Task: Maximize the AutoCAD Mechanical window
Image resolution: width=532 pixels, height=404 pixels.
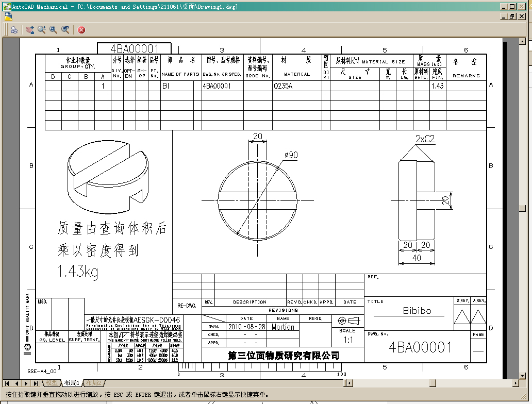Action: (x=512, y=7)
